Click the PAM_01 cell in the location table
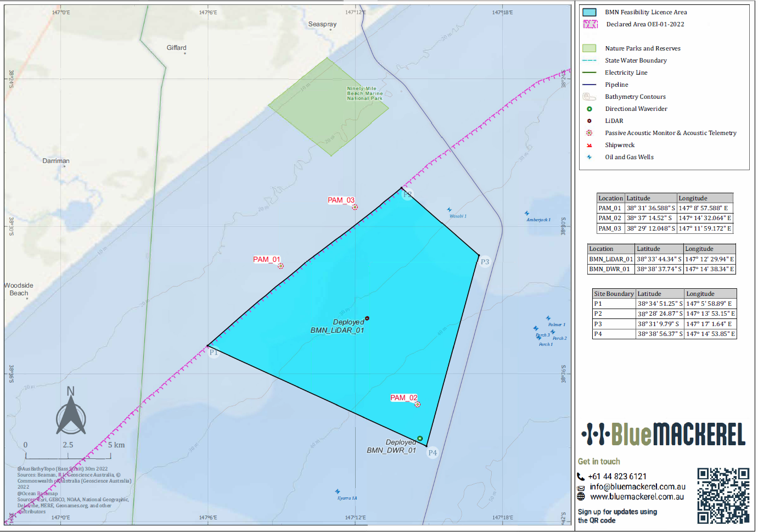Screen dimensions: 758x532 (x=611, y=209)
